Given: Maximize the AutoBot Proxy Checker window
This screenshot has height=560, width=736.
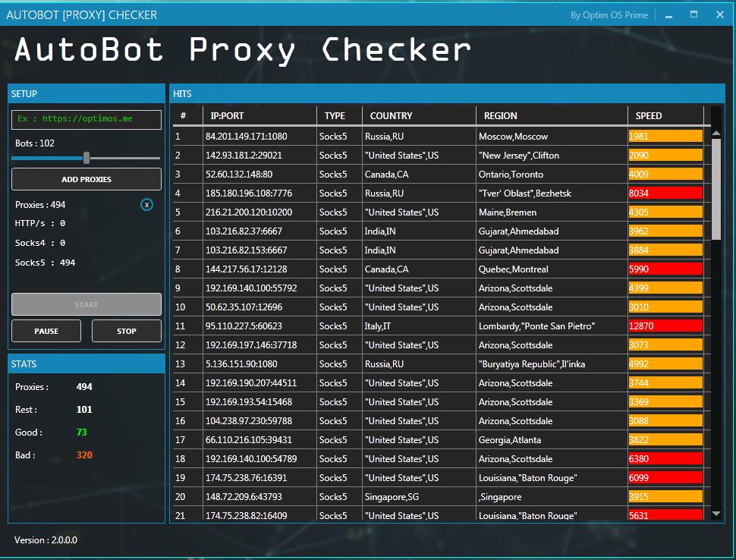Looking at the screenshot, I should (694, 15).
